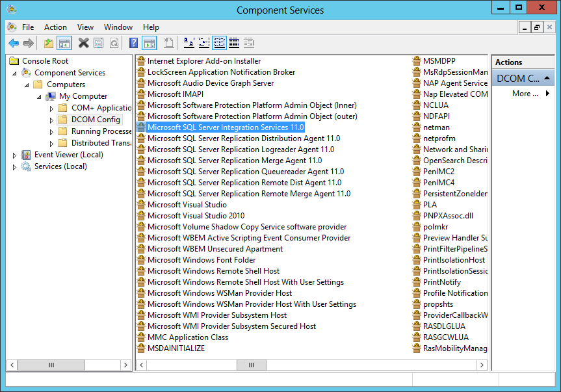Click the Forward arrow toolbar icon

pos(29,44)
